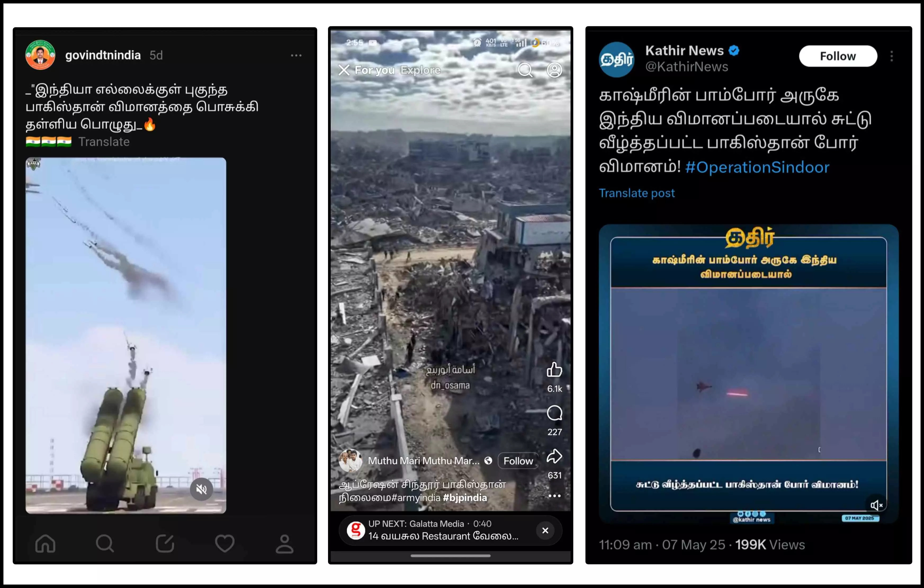Open vertical dots menu beside Follow
This screenshot has width=924, height=588.
(x=892, y=56)
